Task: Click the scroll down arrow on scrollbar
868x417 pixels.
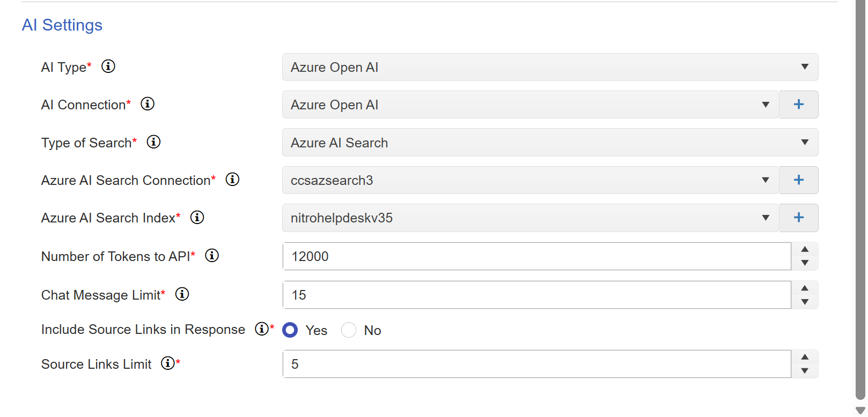Action: [860, 411]
